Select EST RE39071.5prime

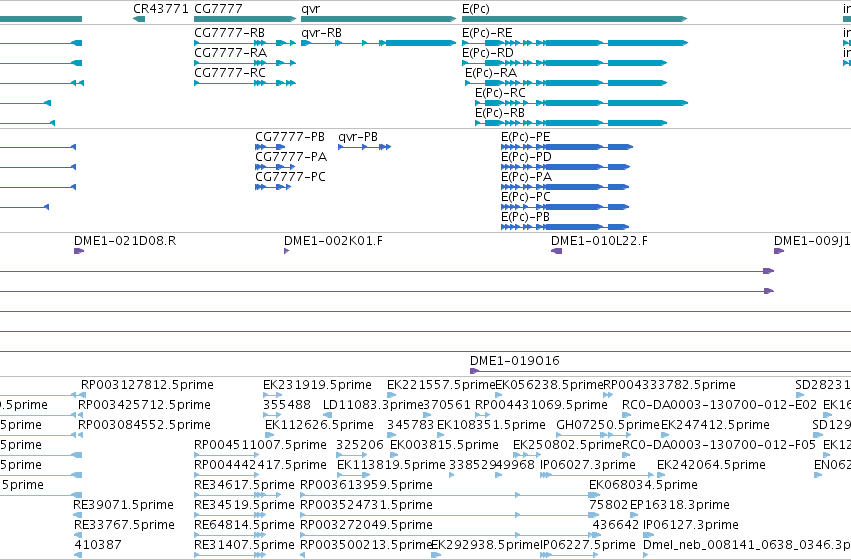tap(123, 505)
